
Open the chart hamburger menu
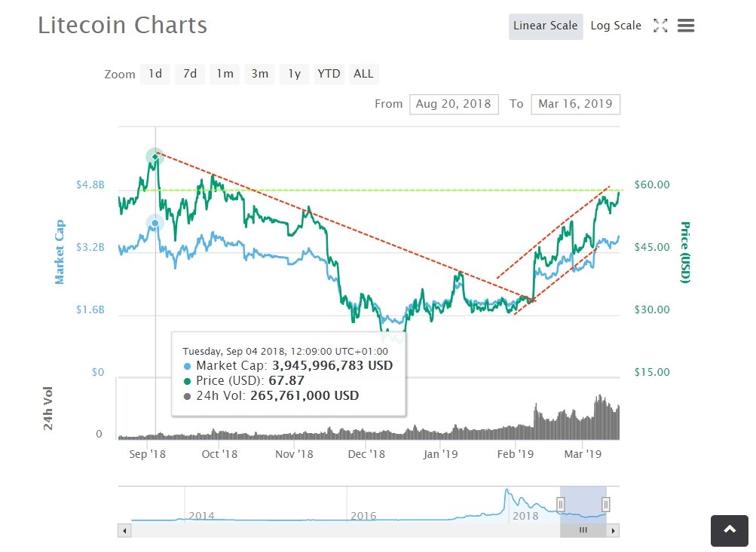click(686, 26)
